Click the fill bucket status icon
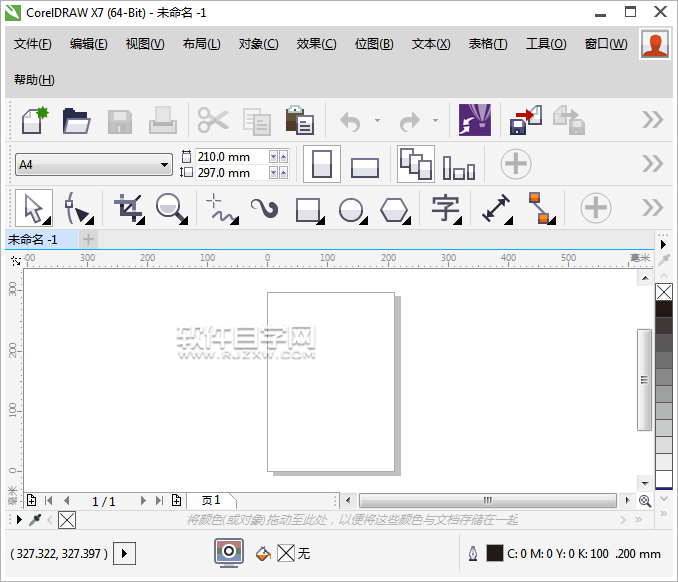This screenshot has height=582, width=678. (x=263, y=553)
